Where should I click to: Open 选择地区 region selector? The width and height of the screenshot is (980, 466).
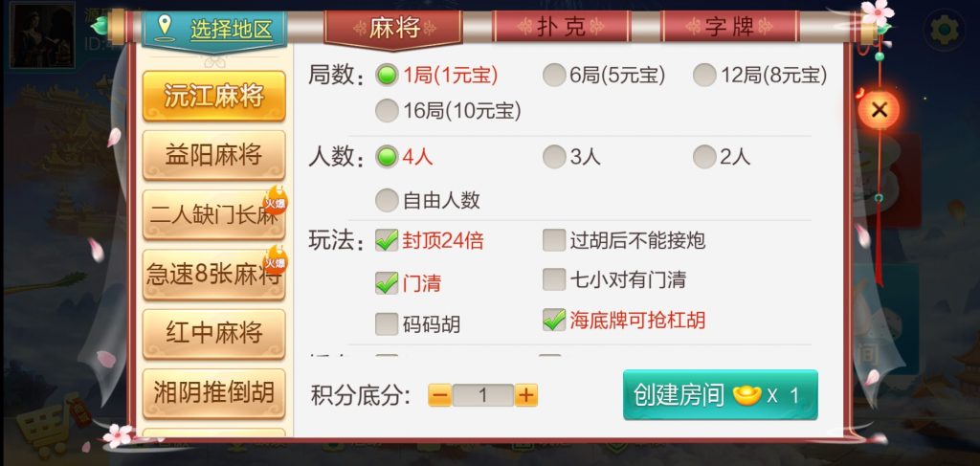pyautogui.click(x=214, y=29)
